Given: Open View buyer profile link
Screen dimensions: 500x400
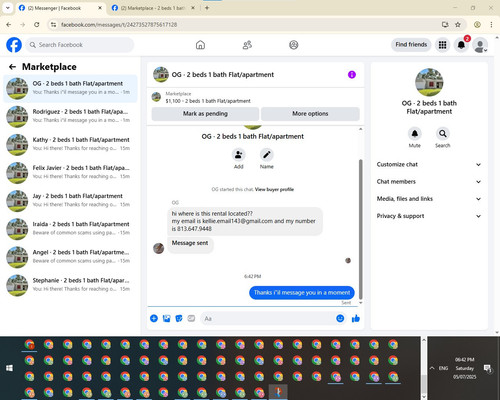Looking at the screenshot, I should point(274,189).
